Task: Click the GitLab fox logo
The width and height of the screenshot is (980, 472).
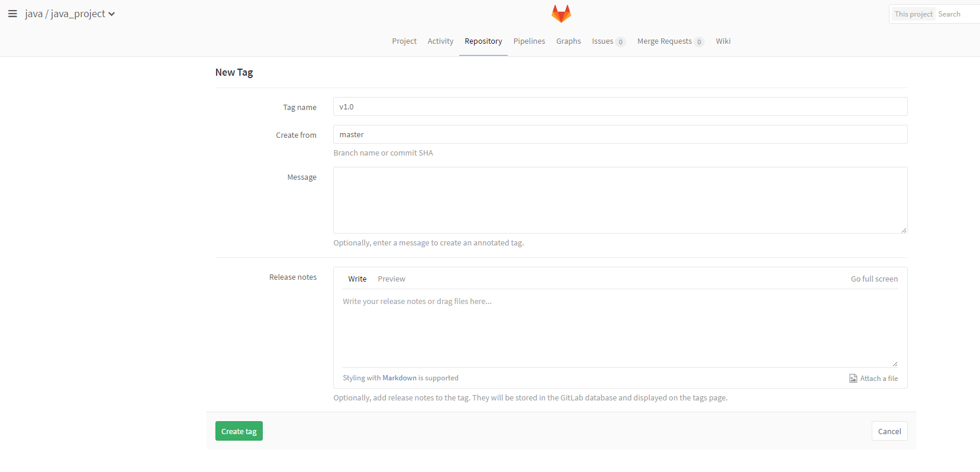Action: [560, 14]
